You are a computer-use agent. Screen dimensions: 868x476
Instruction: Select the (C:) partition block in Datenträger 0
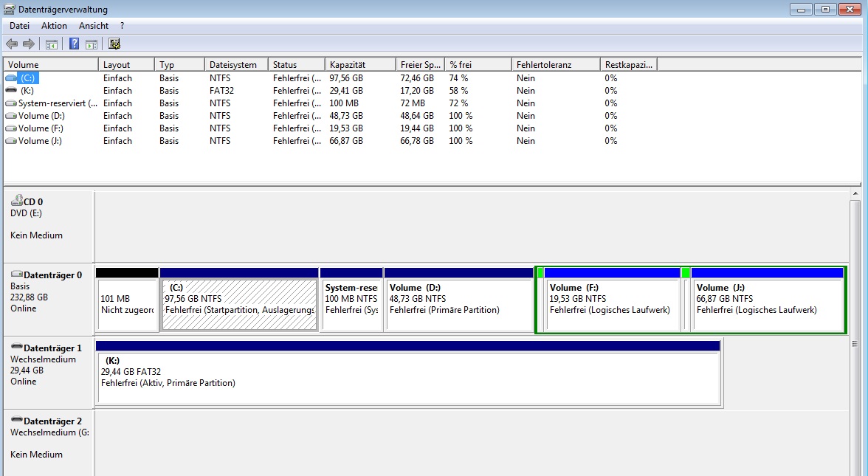pyautogui.click(x=239, y=304)
